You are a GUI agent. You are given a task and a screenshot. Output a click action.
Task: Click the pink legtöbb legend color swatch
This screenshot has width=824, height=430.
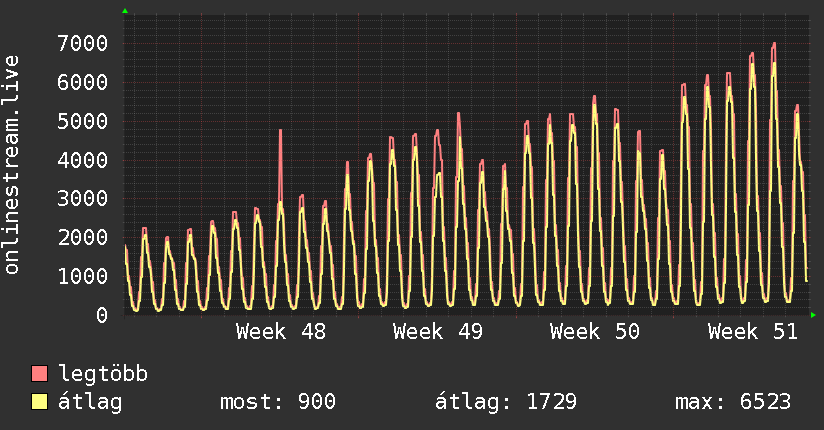click(x=39, y=374)
